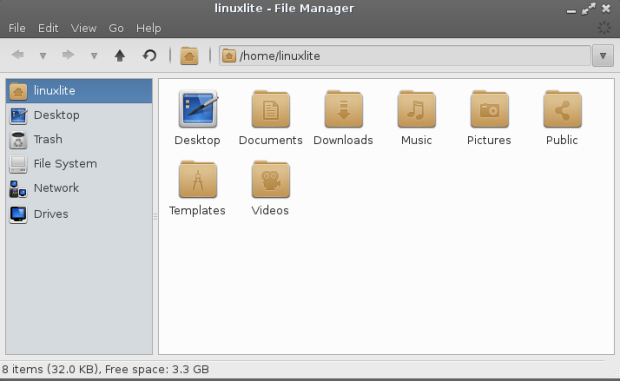Click the sidebar pane separator handle
The height and width of the screenshot is (381, 620).
click(155, 216)
